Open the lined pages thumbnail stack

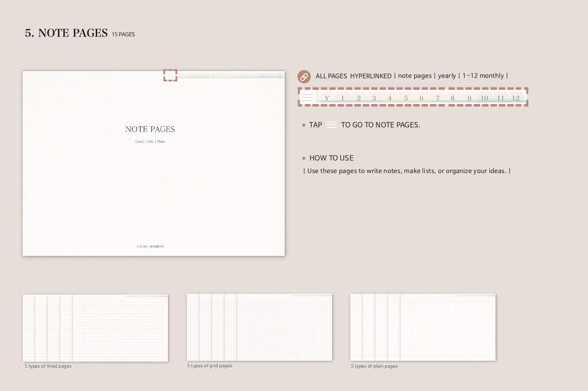[x=95, y=328]
